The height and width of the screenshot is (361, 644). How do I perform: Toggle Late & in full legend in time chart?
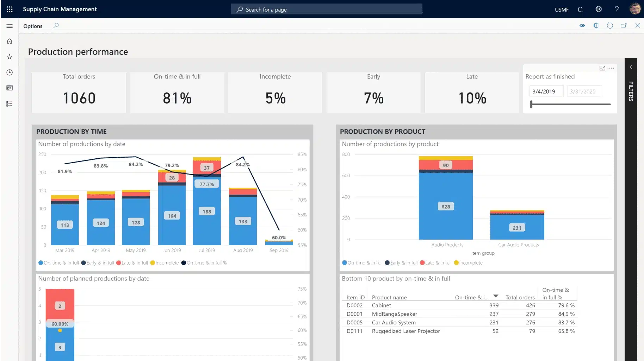pyautogui.click(x=132, y=263)
